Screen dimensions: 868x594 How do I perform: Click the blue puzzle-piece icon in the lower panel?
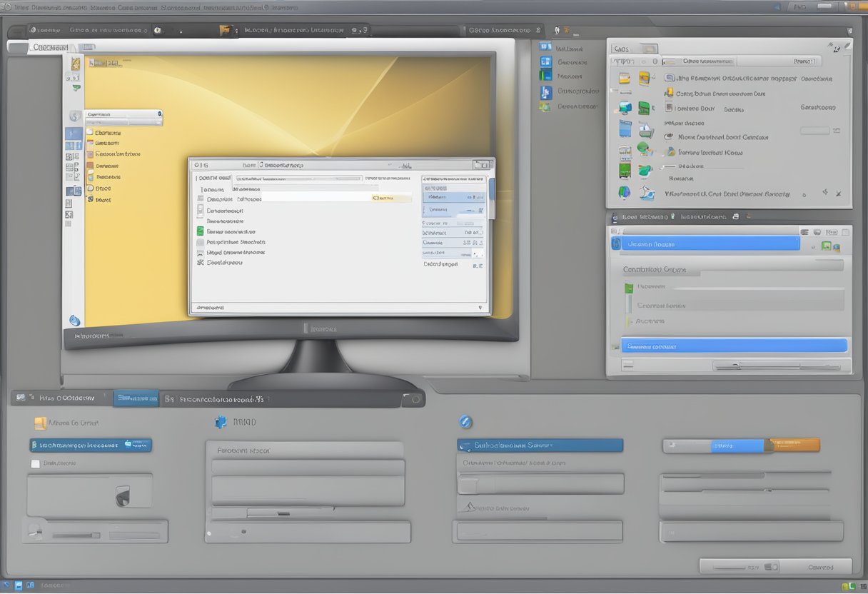click(x=221, y=422)
